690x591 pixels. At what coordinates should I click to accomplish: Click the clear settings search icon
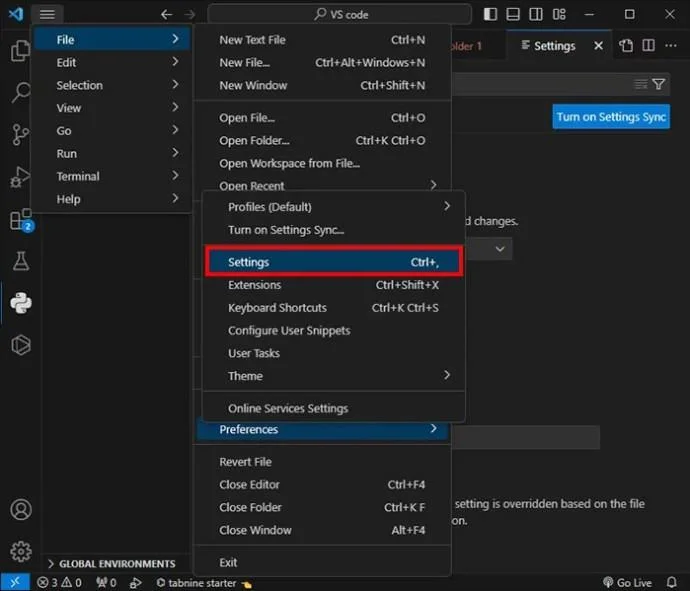pyautogui.click(x=641, y=84)
